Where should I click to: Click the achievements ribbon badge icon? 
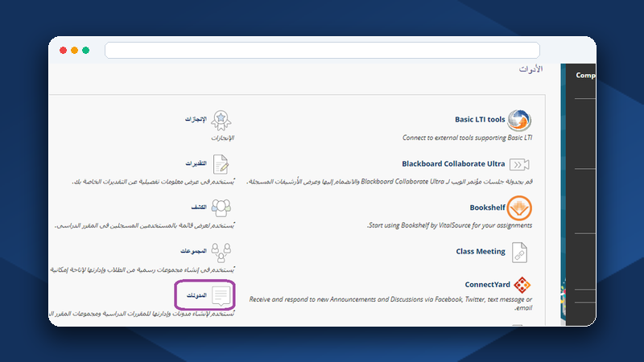(221, 121)
